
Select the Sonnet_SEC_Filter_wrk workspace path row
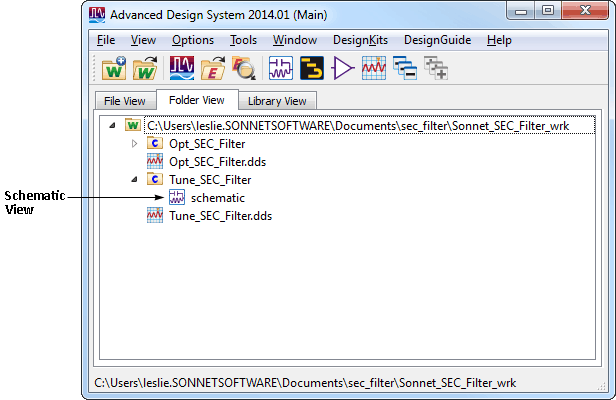click(x=369, y=126)
